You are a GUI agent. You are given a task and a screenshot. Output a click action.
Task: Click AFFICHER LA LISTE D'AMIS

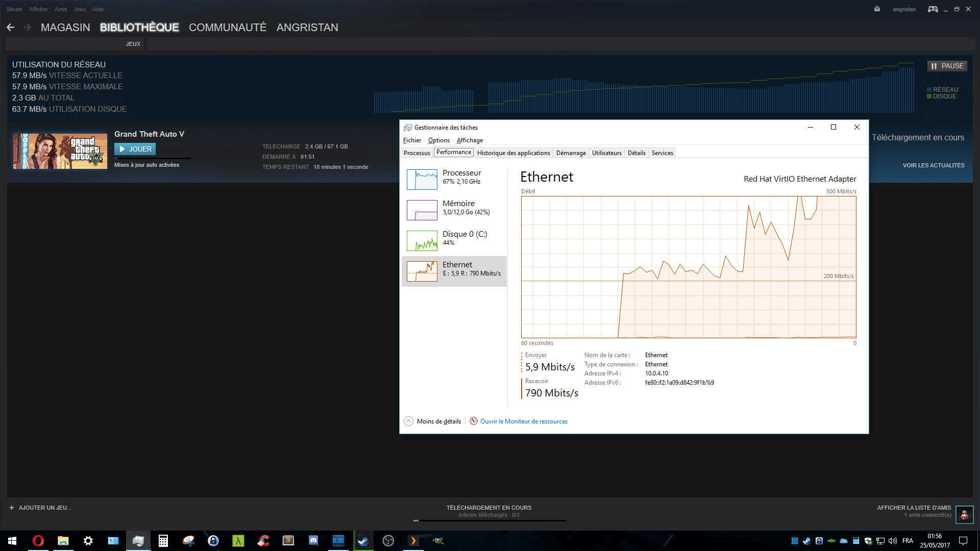click(914, 508)
